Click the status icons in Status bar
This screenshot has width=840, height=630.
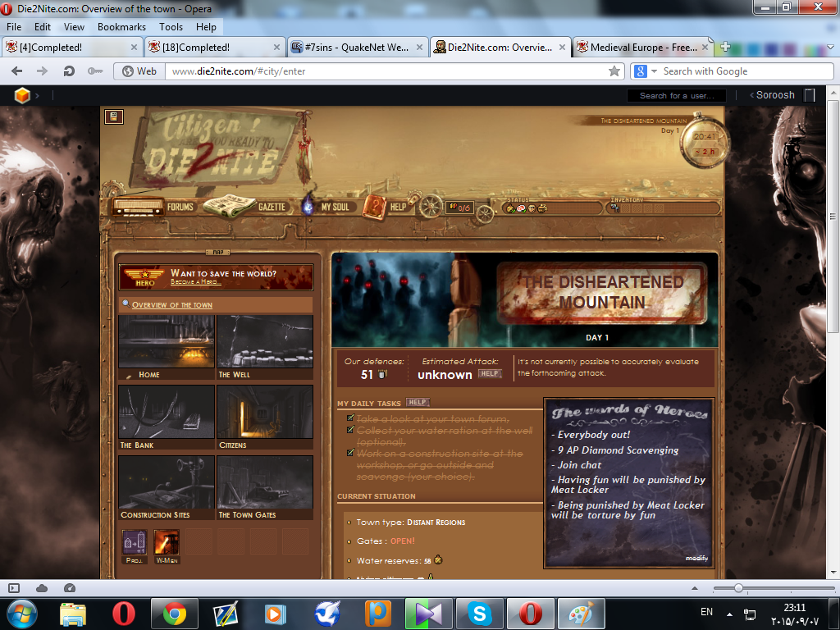tap(527, 208)
